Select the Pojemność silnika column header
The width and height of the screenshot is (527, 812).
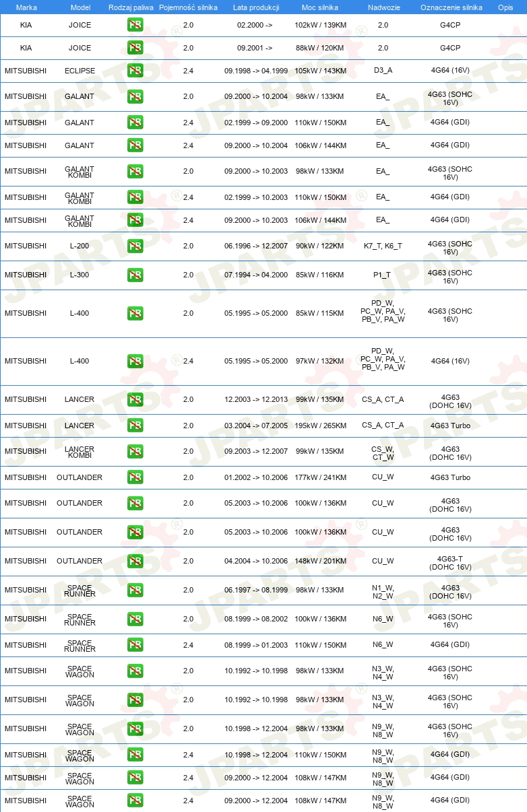tap(188, 7)
